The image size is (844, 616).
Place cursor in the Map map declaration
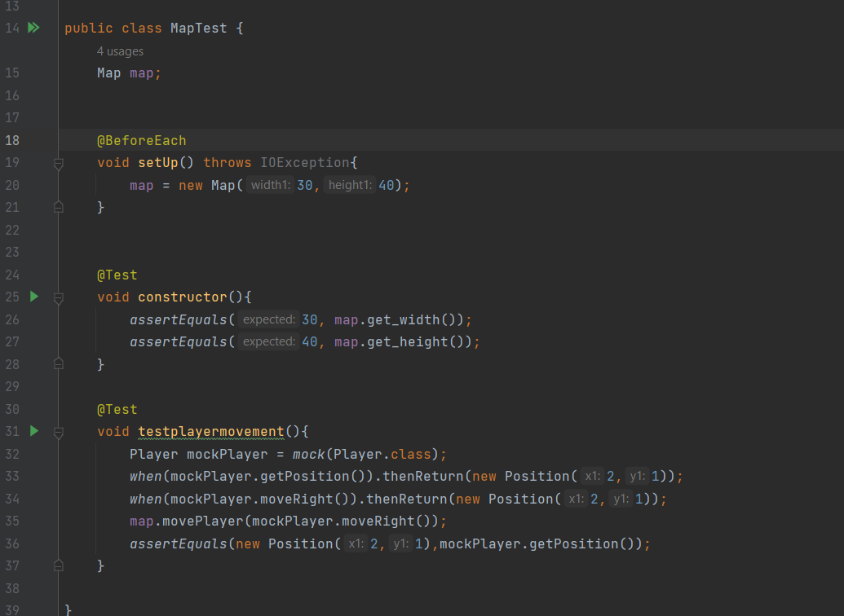(126, 73)
